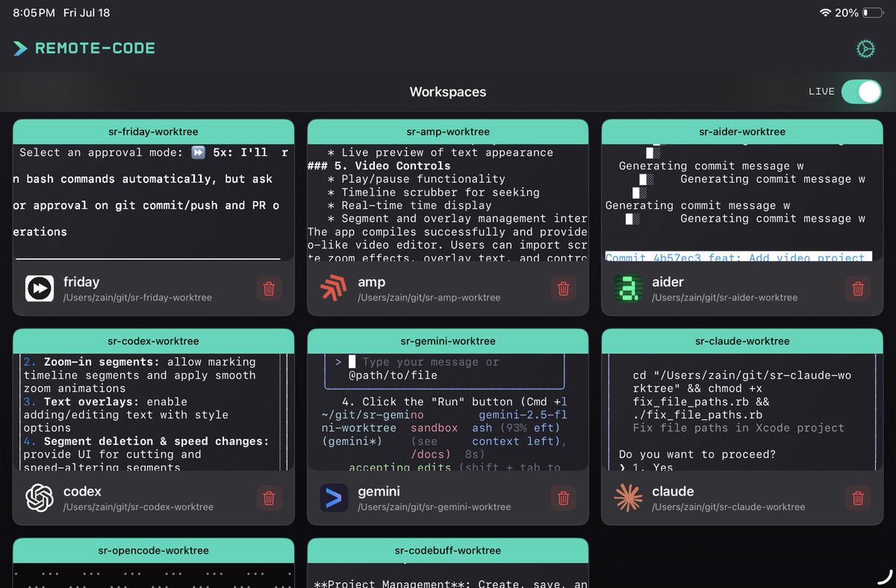Click the /Users/zain/git/sr-friday-worktree path

[137, 298]
